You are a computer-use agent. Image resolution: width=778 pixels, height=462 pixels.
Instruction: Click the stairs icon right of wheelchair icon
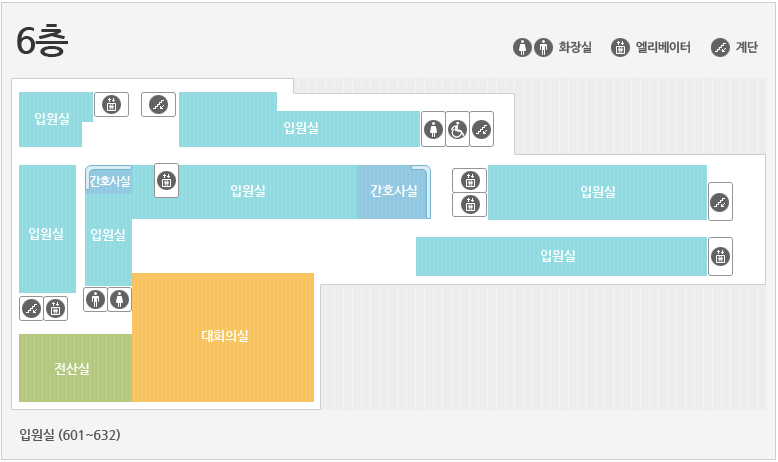point(482,130)
